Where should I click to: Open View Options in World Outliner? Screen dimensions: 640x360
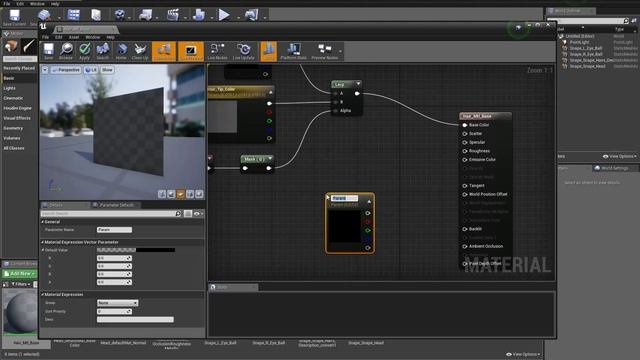620,156
